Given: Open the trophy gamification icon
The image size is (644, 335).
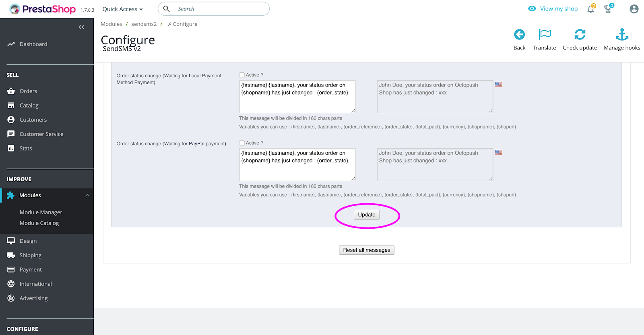Looking at the screenshot, I should tap(608, 9).
